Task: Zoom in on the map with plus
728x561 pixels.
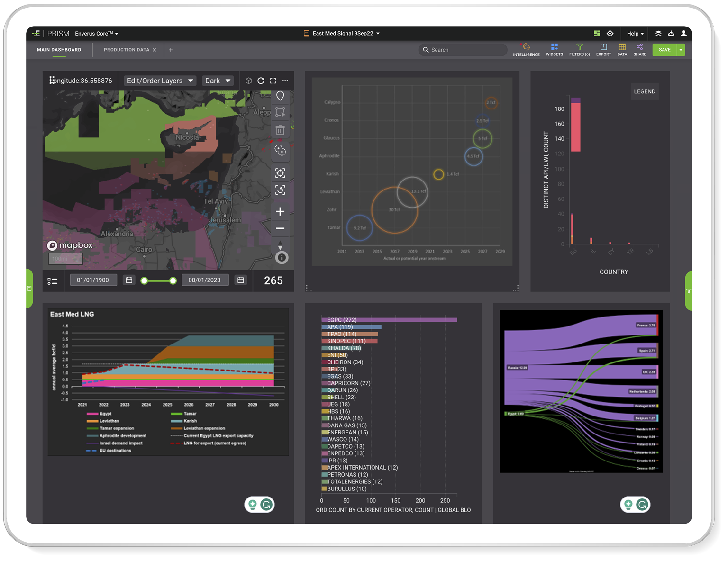Action: [x=280, y=211]
